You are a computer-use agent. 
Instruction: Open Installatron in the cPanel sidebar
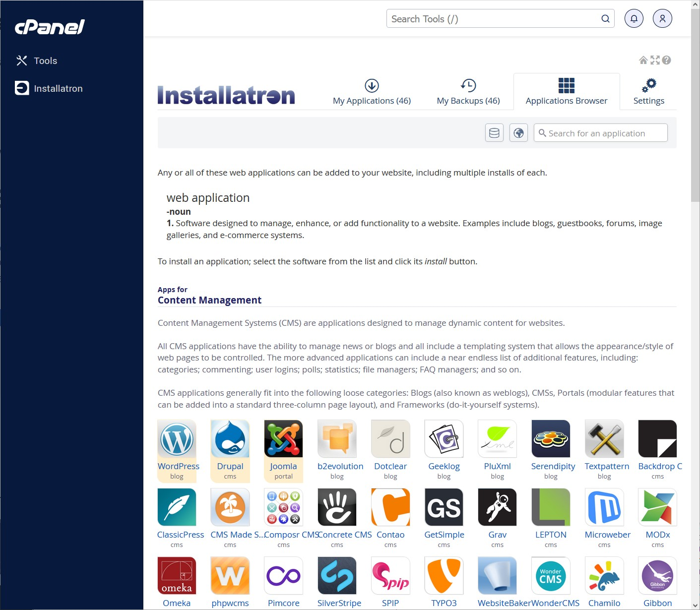click(49, 88)
